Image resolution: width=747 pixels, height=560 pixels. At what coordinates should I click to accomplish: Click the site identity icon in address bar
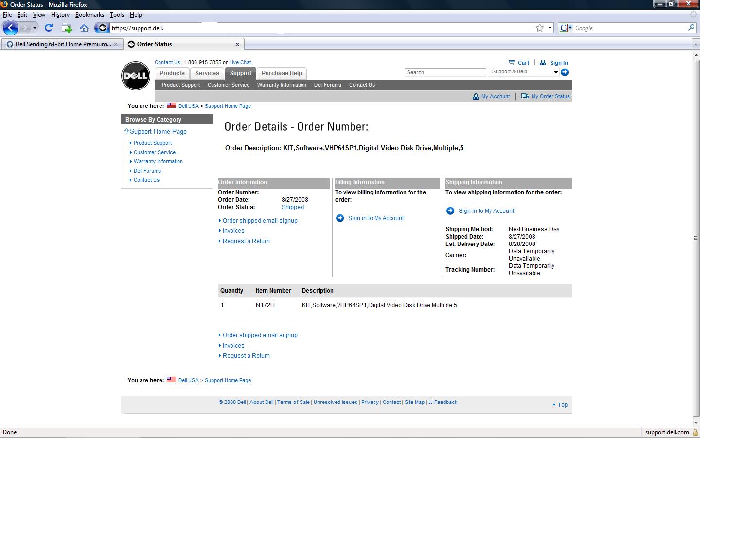coord(102,28)
